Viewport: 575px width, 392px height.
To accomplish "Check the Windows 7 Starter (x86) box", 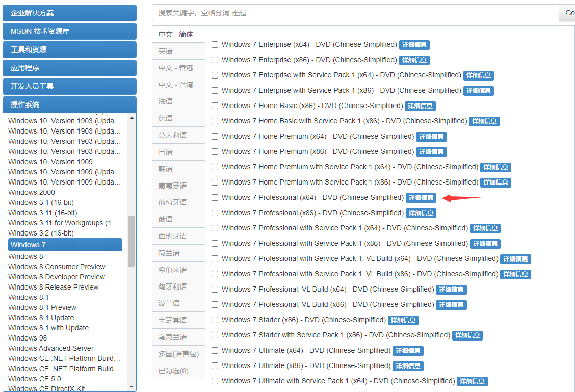I will tap(215, 320).
